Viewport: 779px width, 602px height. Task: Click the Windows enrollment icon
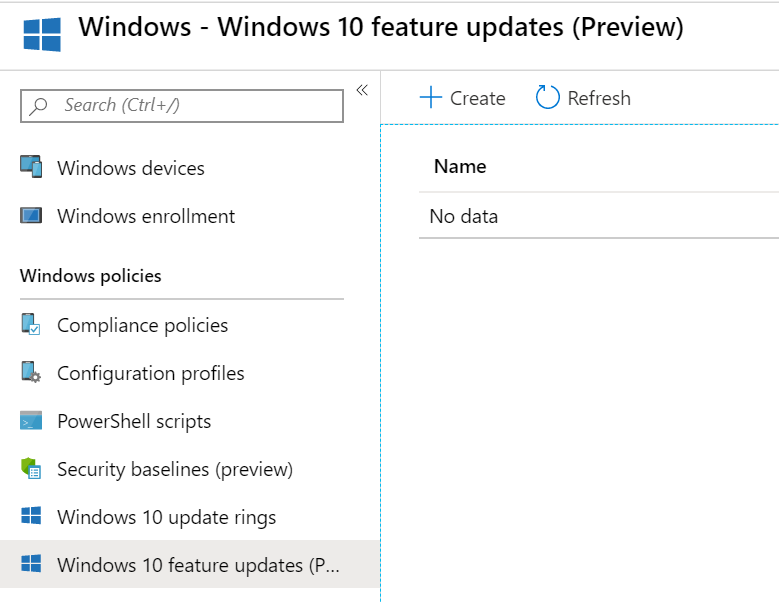31,216
